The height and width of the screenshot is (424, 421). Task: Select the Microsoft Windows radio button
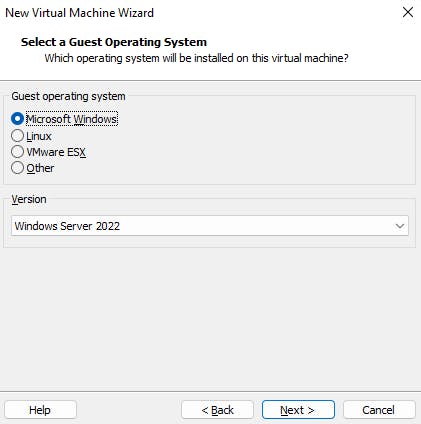point(17,119)
